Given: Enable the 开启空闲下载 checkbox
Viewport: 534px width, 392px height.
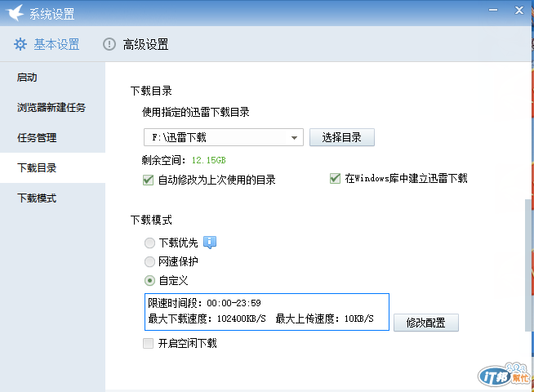Looking at the screenshot, I should pos(148,343).
